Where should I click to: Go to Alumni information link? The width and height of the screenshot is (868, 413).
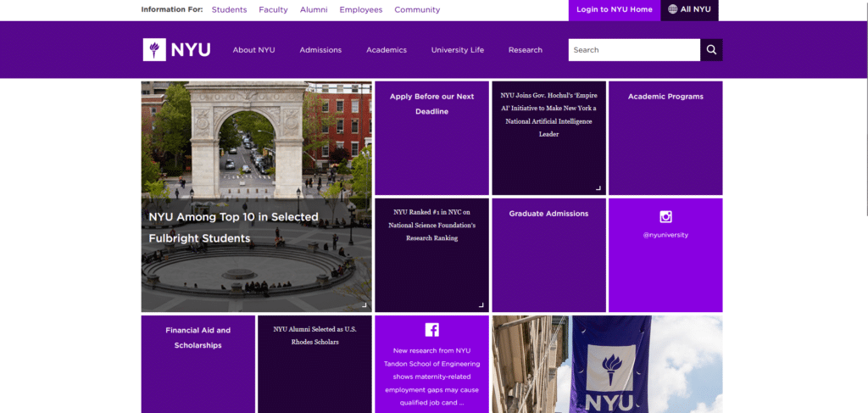(314, 9)
